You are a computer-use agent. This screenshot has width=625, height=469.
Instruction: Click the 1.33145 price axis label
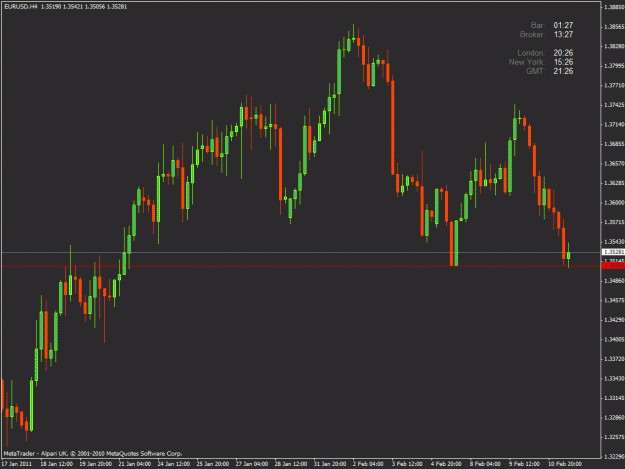pyautogui.click(x=614, y=398)
